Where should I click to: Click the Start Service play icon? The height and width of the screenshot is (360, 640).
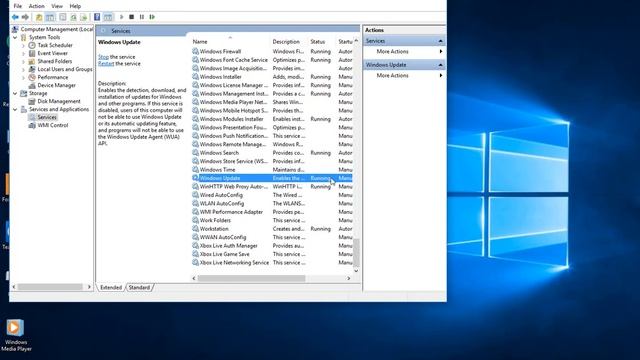(121, 17)
